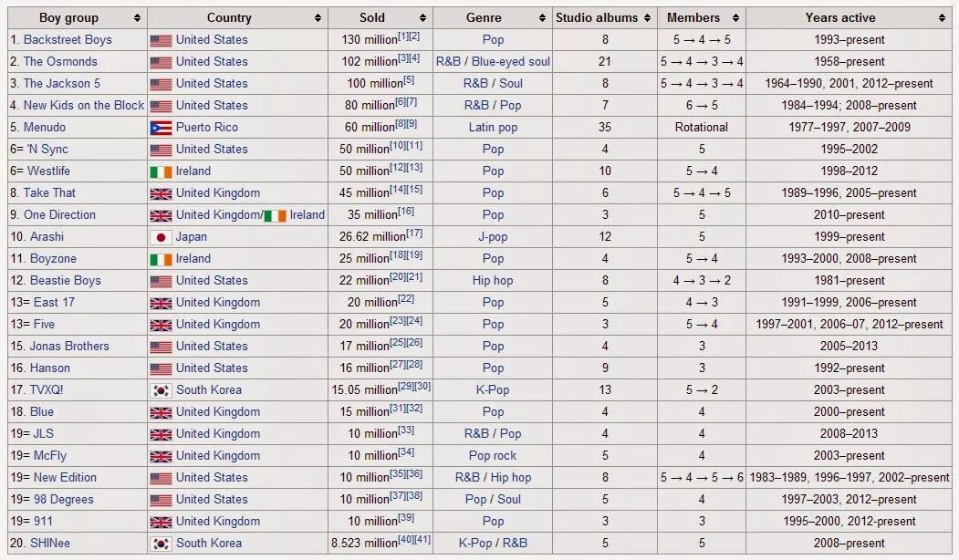
Task: Click the Japan flag icon next to Arashi
Action: [161, 237]
